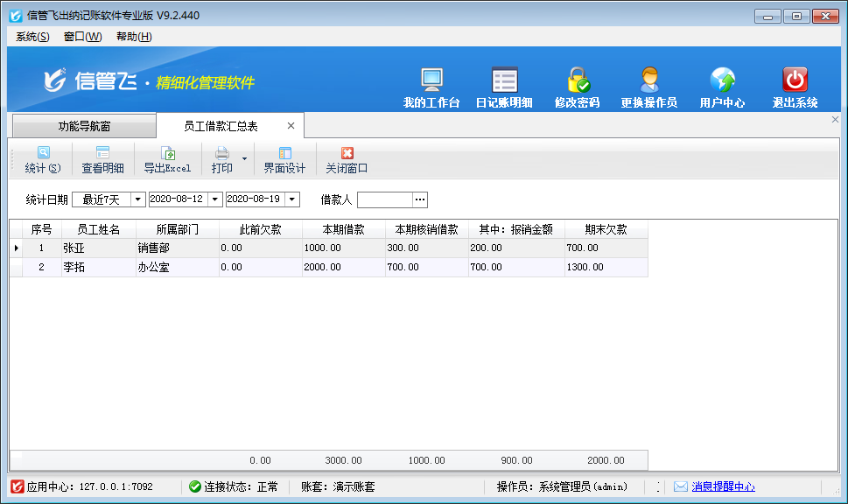This screenshot has width=848, height=504.
Task: Run 统计(S) from the toolbar
Action: 43,160
